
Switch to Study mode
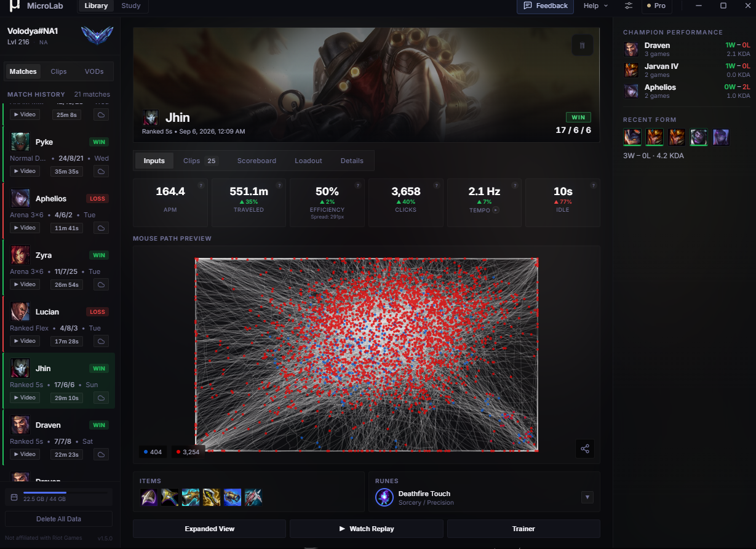(131, 6)
